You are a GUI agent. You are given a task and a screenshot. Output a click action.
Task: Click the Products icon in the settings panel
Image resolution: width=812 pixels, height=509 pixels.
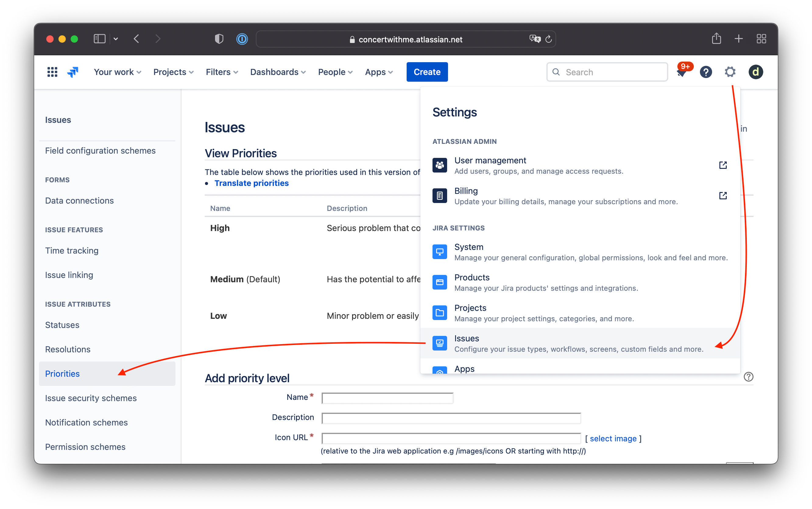(x=440, y=282)
